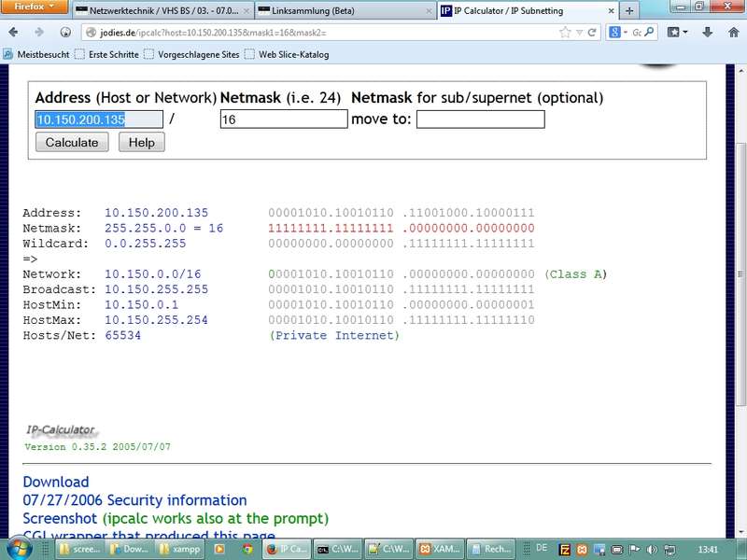Open the 07/27/2006 Security information link
Viewport: 747px width, 560px height.
tap(134, 500)
